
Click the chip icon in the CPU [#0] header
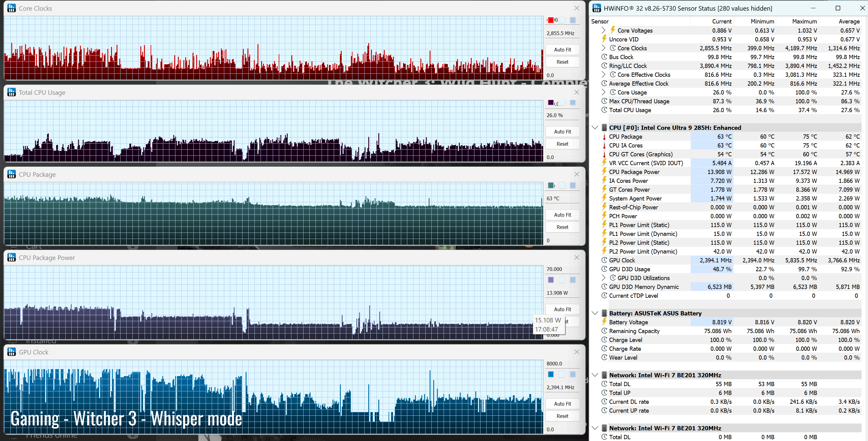point(604,128)
